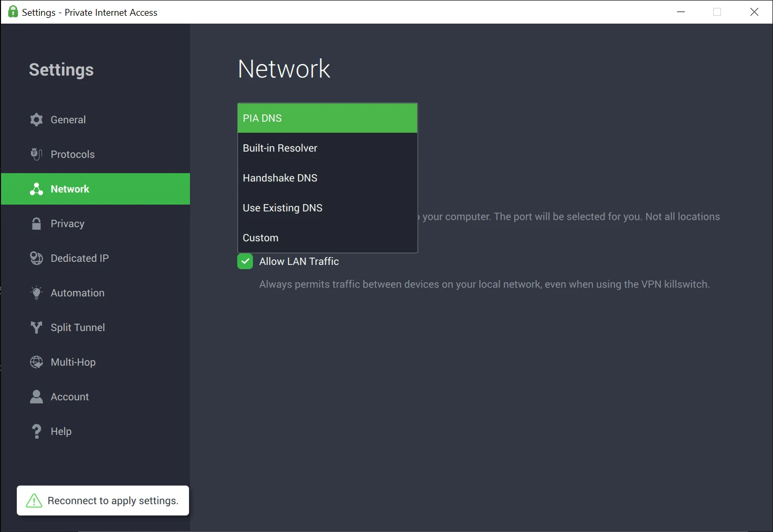Open Automation settings label
The height and width of the screenshot is (532, 773).
pos(78,293)
